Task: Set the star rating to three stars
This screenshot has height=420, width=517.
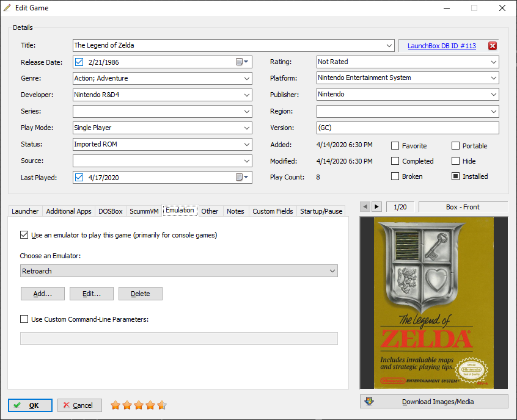Action: click(139, 405)
